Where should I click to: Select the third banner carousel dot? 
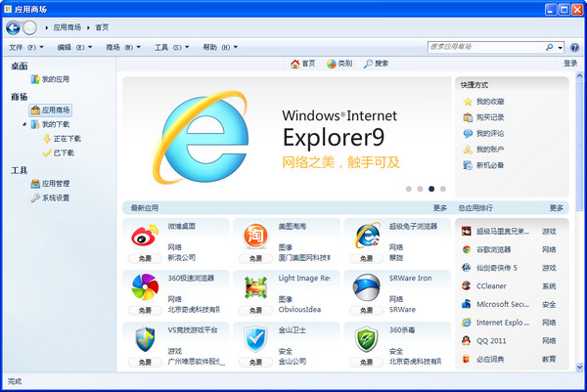(x=431, y=189)
